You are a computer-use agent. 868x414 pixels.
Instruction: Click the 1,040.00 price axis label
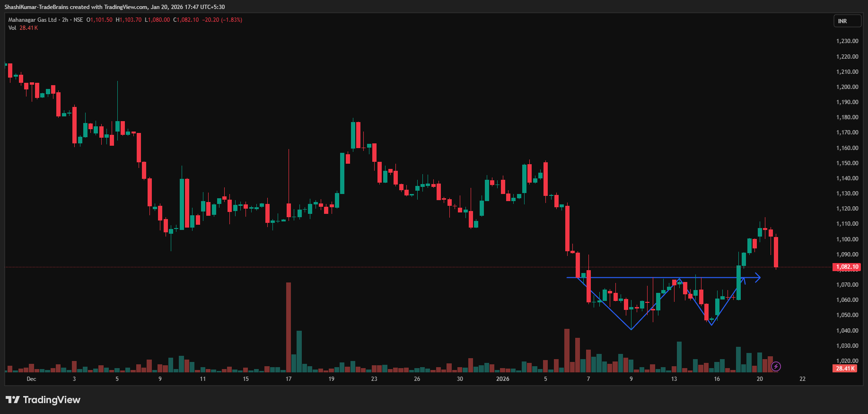[x=847, y=331]
